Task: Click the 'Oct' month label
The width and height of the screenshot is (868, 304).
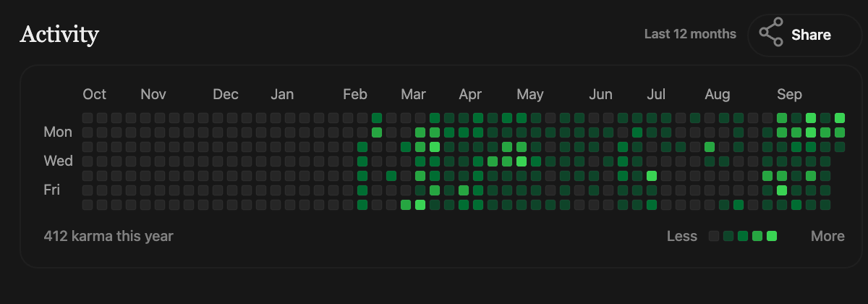Action: (95, 94)
